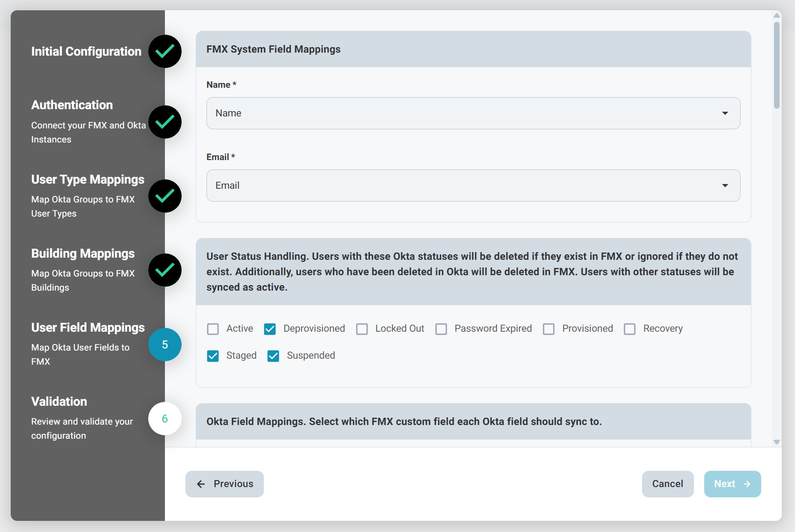Image resolution: width=795 pixels, height=532 pixels.
Task: Click the Building Mappings checkmark icon
Action: coord(165,270)
